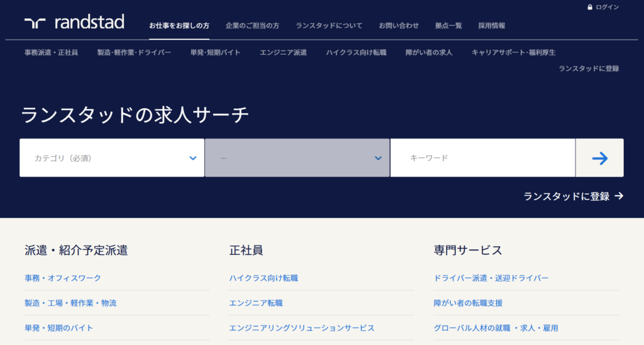Open the カテゴリ（必須）dropdown
The image size is (644, 345).
[112, 158]
